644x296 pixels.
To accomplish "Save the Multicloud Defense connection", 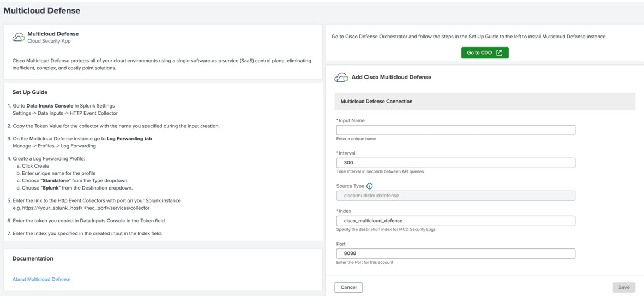I will tap(623, 287).
